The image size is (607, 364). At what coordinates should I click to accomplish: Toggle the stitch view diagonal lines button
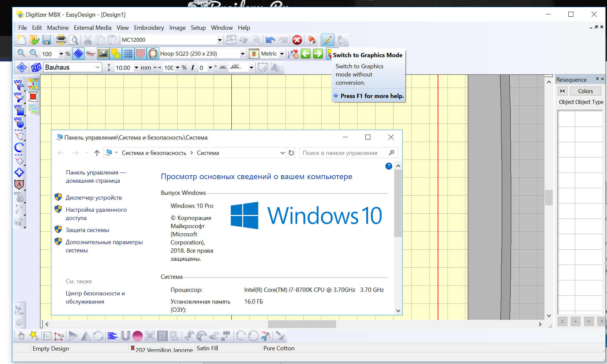78,54
